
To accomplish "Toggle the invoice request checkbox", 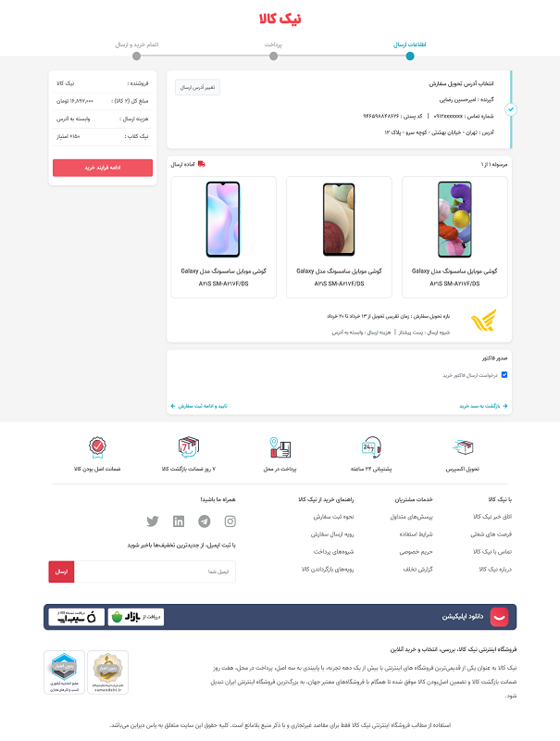I will tap(504, 375).
